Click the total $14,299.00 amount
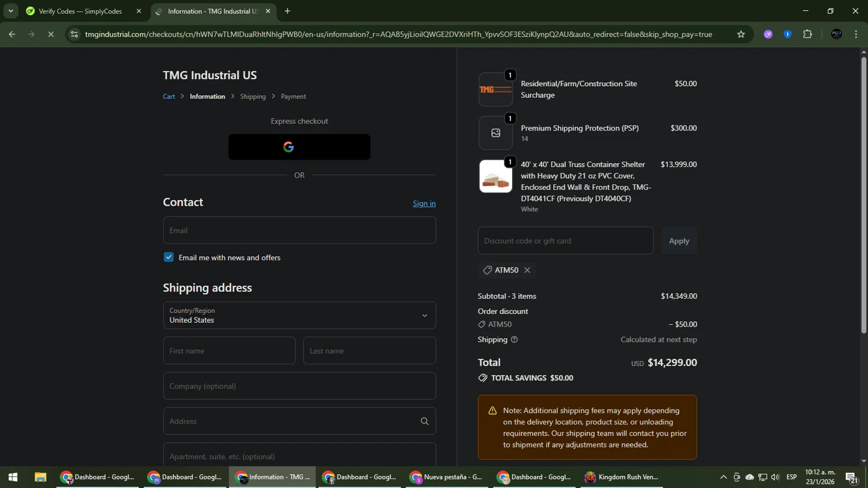This screenshot has width=868, height=488. [x=672, y=363]
